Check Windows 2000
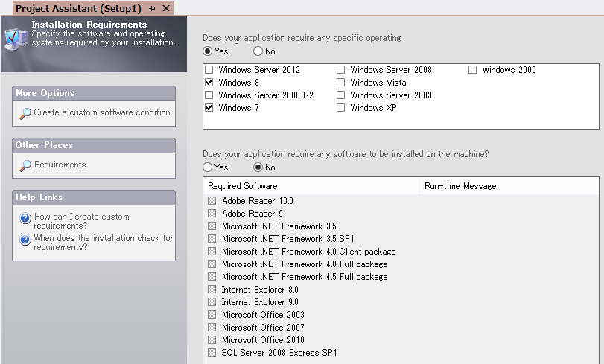Screen dimensions: 604x364 pos(473,70)
